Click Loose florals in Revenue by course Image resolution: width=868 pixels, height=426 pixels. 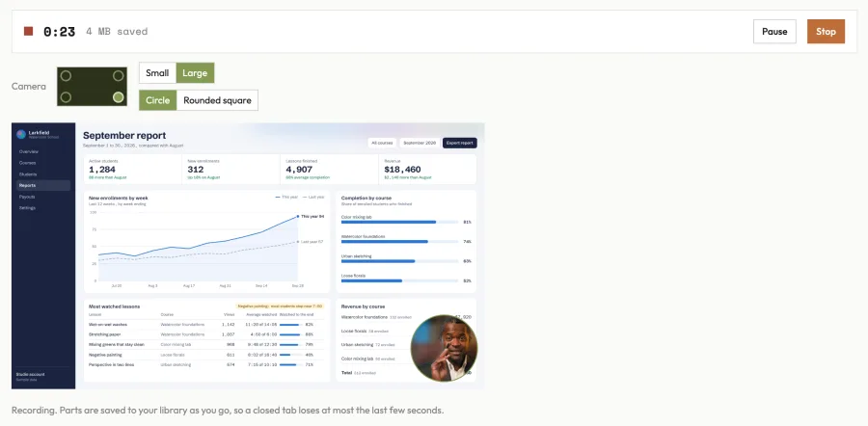[x=354, y=331]
